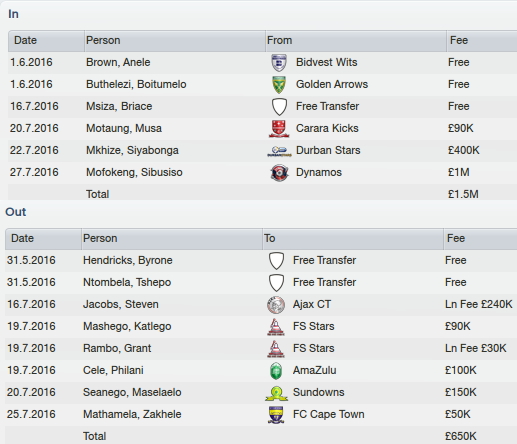Click the Durban Stars club logo
The image size is (517, 444).
[x=279, y=151]
